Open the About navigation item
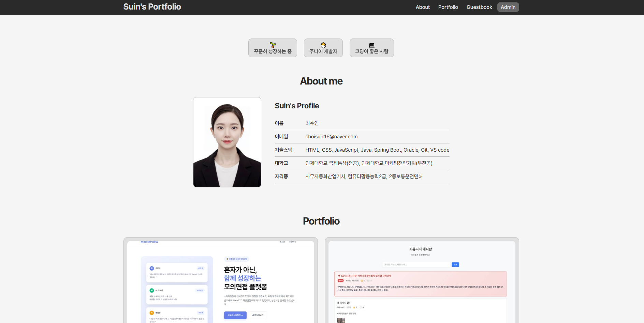 (x=422, y=7)
